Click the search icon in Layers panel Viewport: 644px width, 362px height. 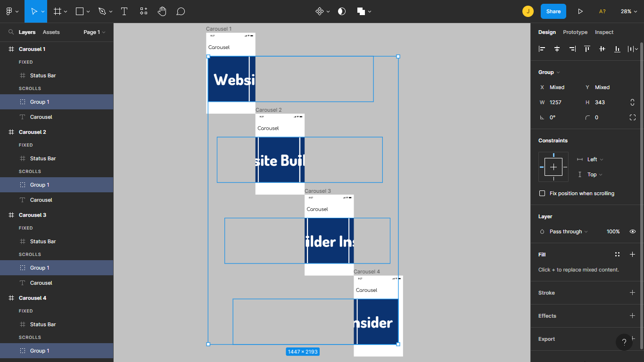click(x=11, y=32)
